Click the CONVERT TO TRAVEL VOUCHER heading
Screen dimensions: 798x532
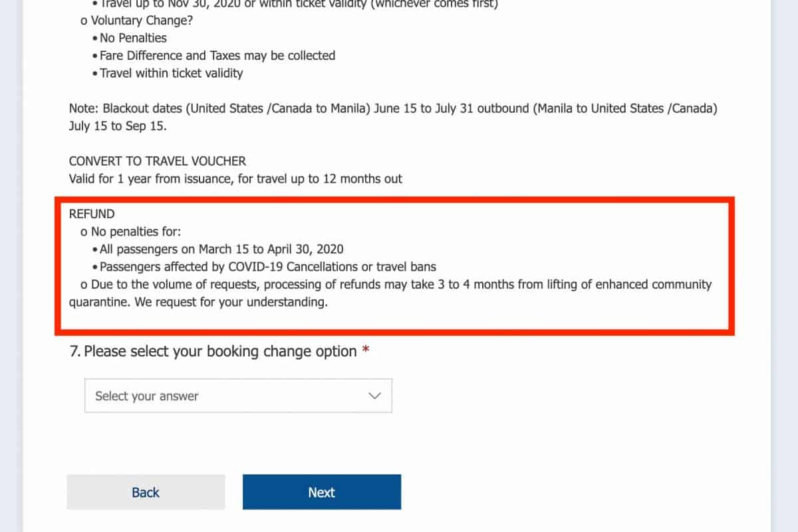[x=158, y=161]
